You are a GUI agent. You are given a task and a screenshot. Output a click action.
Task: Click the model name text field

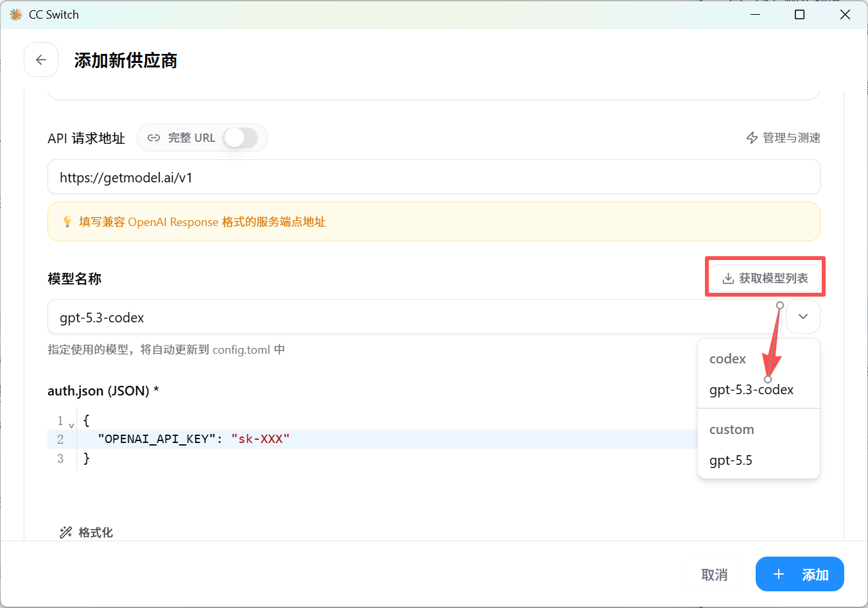(x=415, y=317)
